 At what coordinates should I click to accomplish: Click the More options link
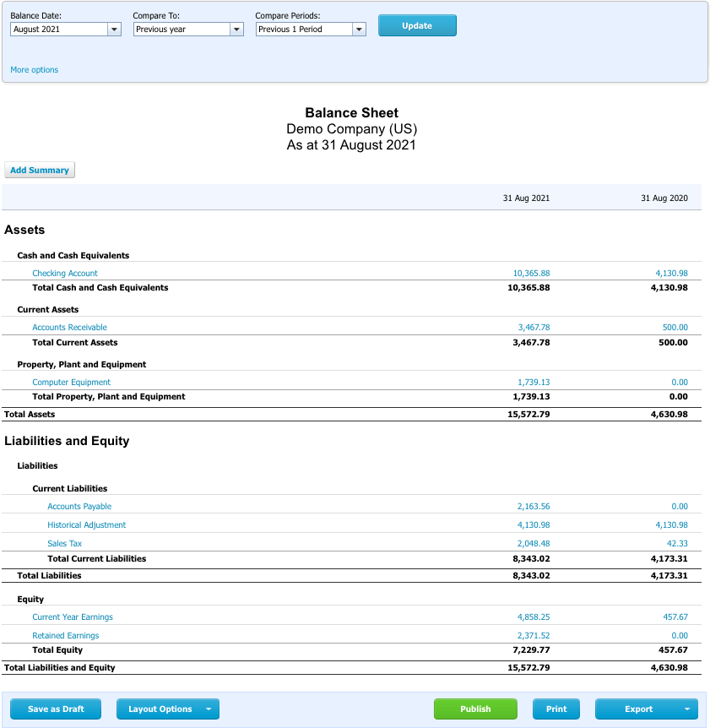tap(34, 69)
